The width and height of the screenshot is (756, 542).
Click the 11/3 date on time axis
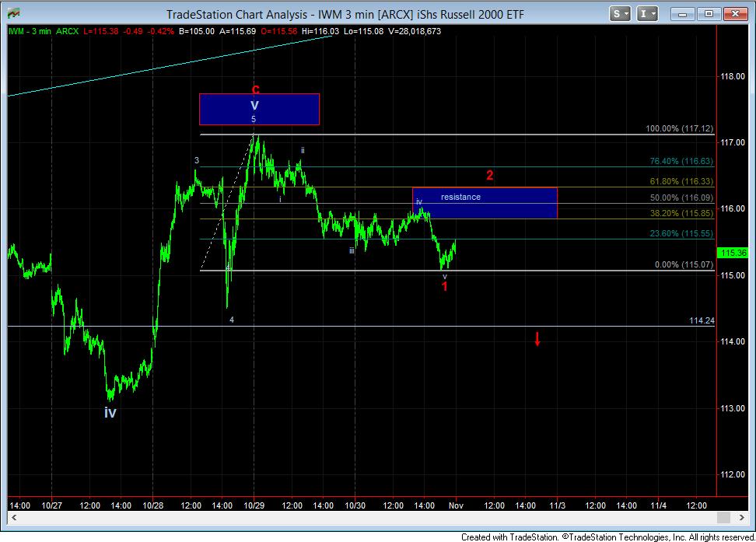(558, 505)
